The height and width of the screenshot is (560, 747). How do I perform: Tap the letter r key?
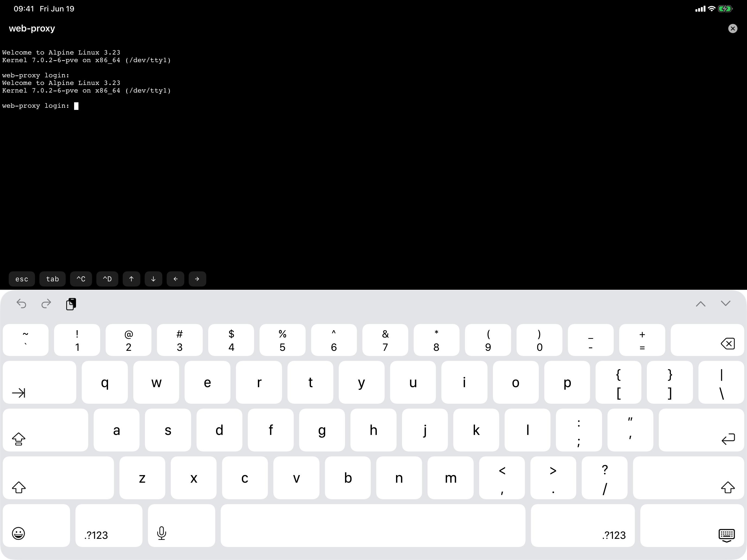point(259,382)
